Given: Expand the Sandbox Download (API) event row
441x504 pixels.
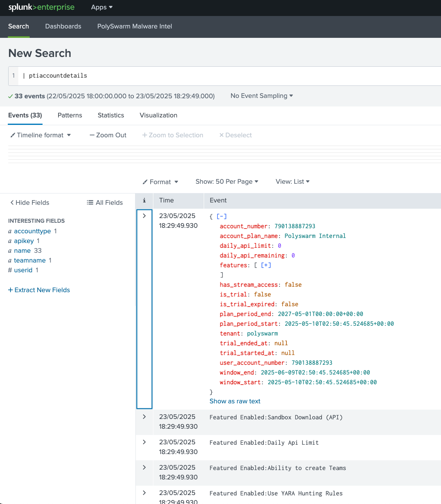Looking at the screenshot, I should (144, 417).
